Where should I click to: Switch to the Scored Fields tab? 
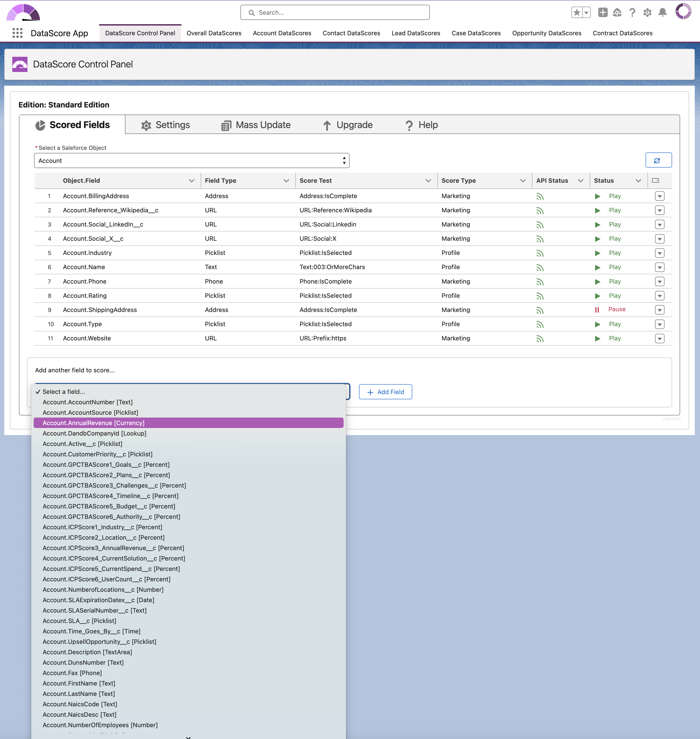[72, 125]
